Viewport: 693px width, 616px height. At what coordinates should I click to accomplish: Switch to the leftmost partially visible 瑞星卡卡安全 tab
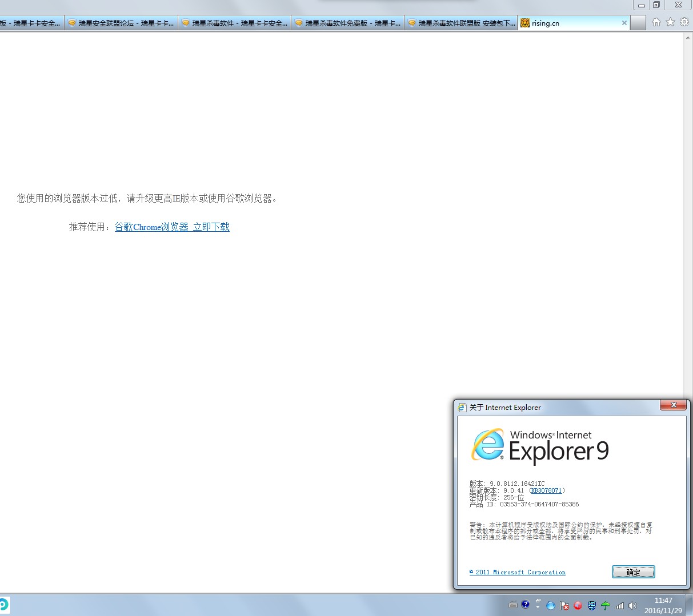point(32,23)
